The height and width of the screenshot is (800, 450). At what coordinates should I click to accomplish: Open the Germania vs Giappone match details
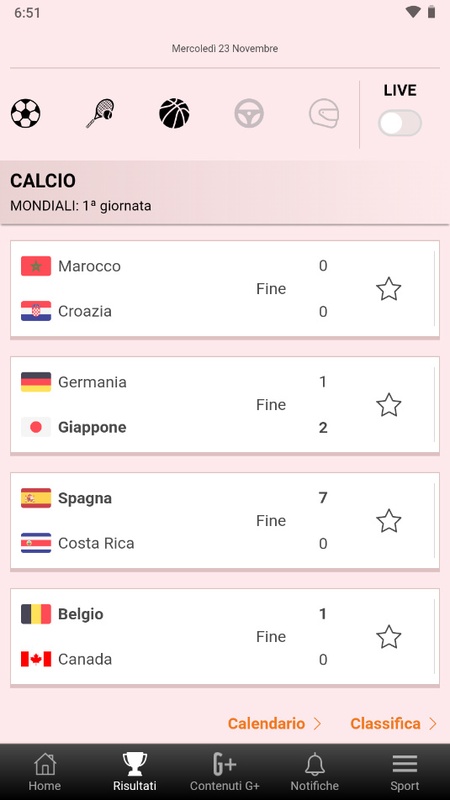tap(224, 405)
